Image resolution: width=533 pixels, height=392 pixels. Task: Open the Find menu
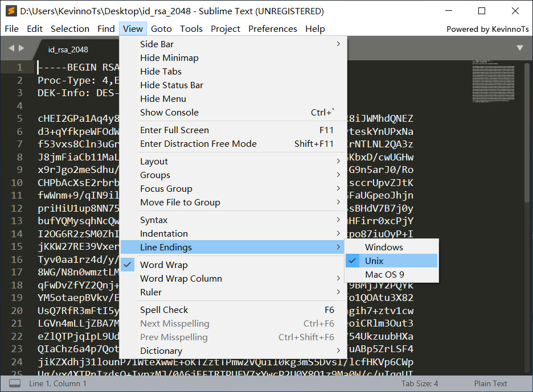pyautogui.click(x=106, y=29)
